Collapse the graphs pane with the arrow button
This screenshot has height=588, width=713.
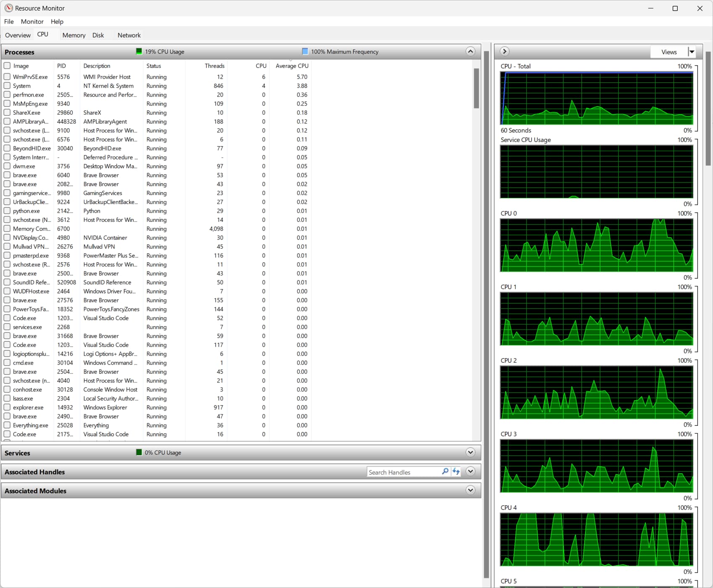504,51
